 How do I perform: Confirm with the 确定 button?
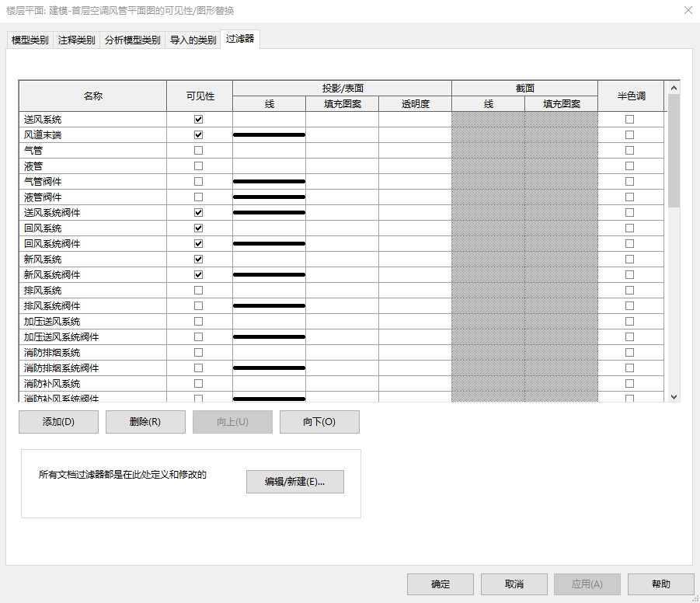tap(441, 584)
